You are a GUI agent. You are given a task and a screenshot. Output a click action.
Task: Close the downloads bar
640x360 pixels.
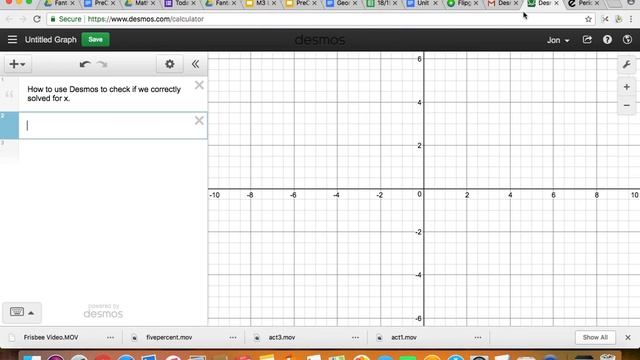click(628, 338)
